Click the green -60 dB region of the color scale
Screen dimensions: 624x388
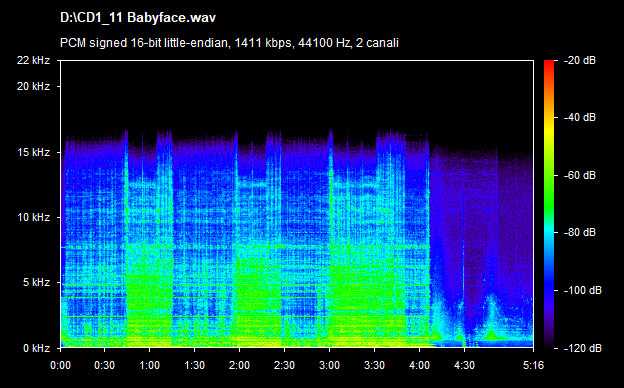tap(549, 175)
